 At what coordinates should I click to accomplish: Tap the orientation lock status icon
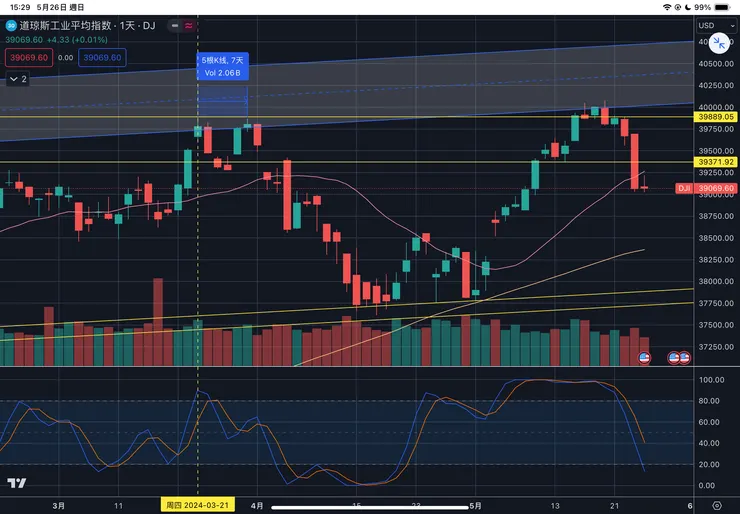(678, 7)
